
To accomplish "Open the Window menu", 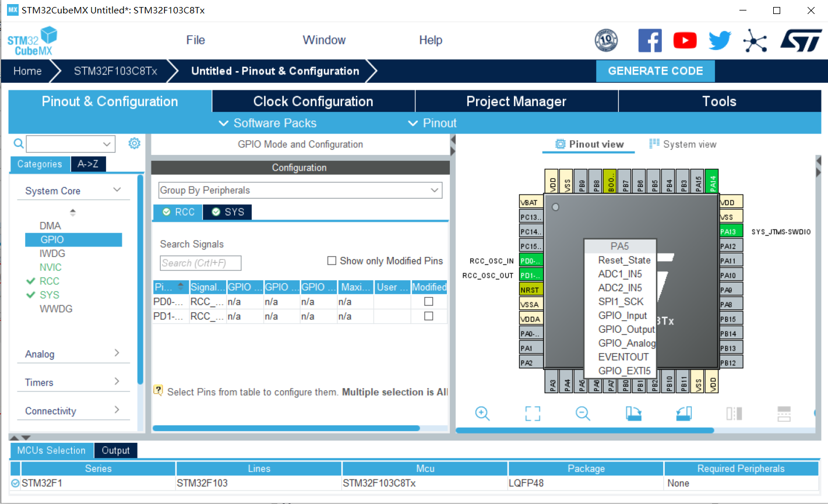I will pos(324,40).
